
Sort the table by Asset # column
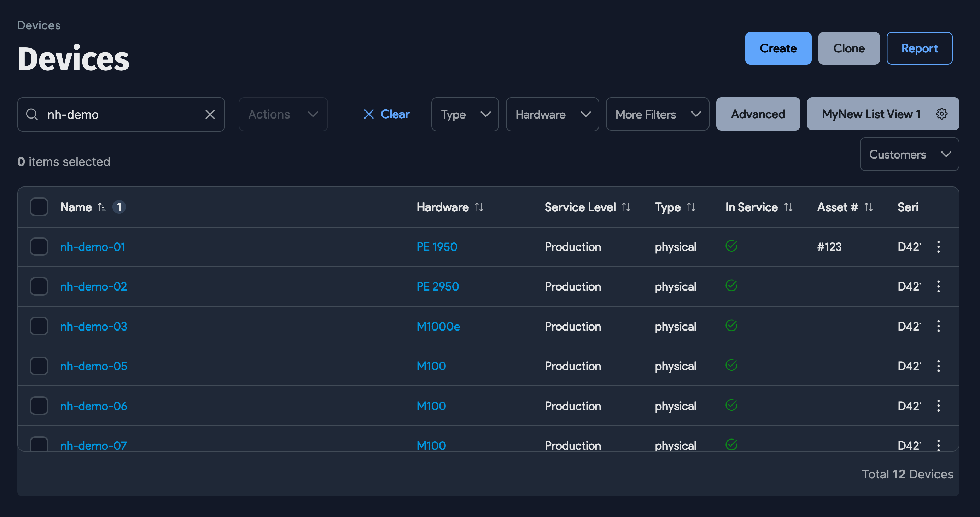(869, 207)
